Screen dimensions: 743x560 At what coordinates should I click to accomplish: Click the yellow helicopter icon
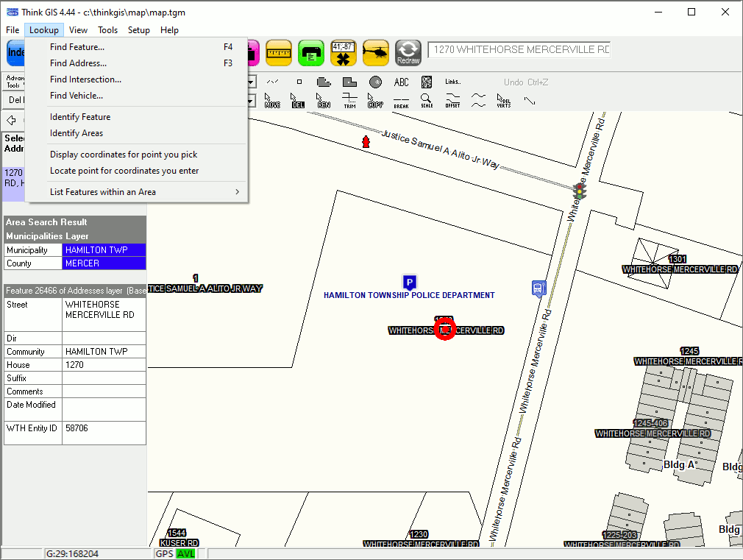point(375,53)
